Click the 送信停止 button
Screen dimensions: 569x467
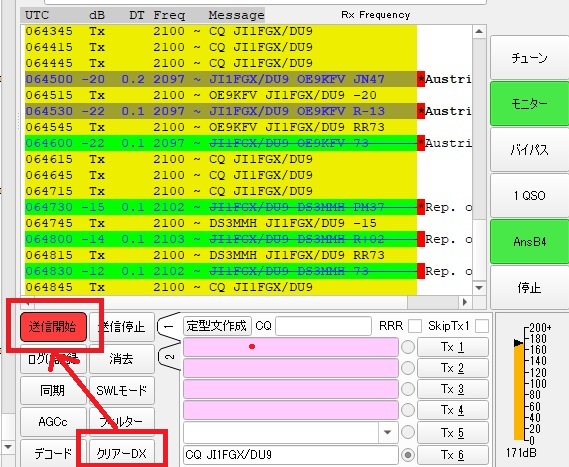pos(122,327)
